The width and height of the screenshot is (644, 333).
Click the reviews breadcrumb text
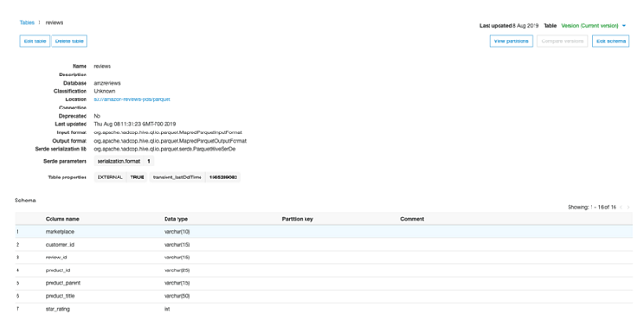point(54,23)
